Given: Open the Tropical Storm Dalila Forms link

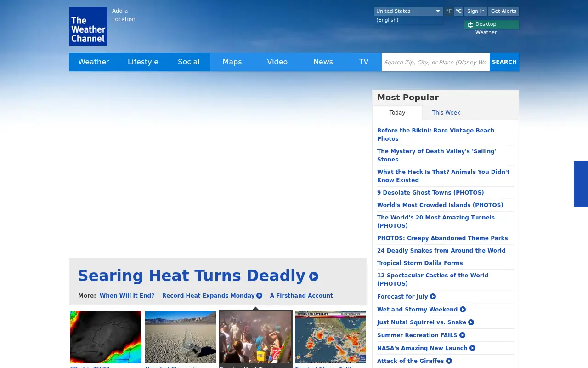Looking at the screenshot, I should click(x=420, y=263).
